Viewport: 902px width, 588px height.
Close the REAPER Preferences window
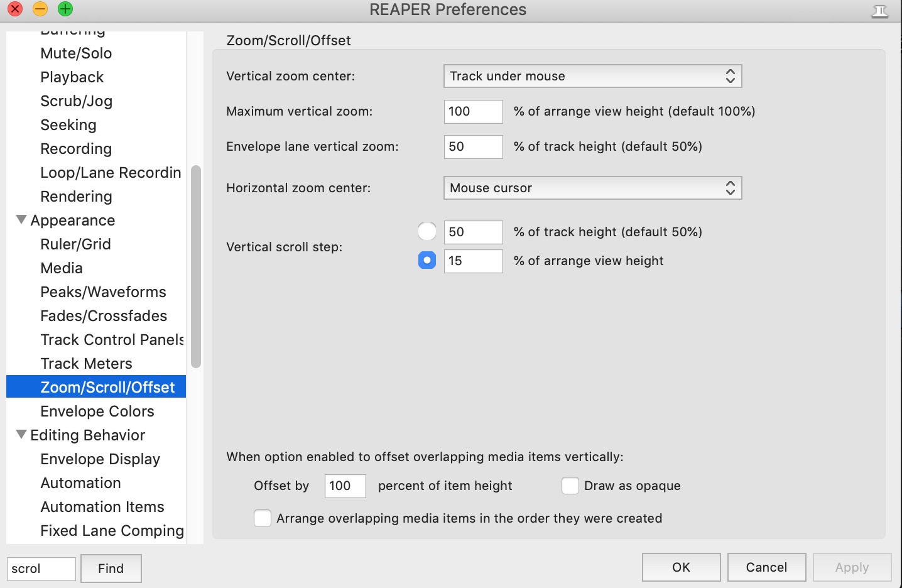click(15, 9)
